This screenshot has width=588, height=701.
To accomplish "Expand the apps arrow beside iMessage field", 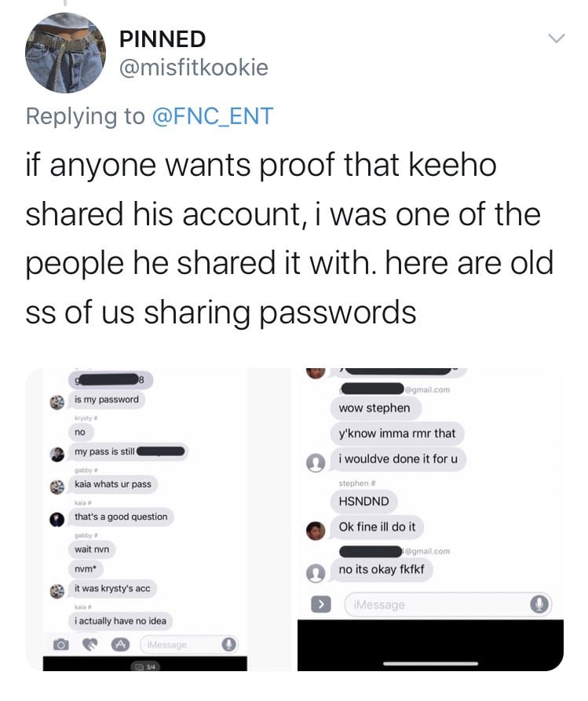I will 320,604.
